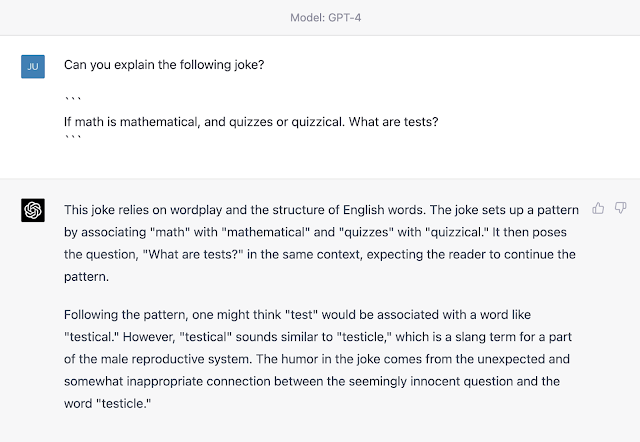The image size is (640, 442).
Task: Click the phrase "of the male reproductive system"
Action: pyautogui.click(x=167, y=363)
